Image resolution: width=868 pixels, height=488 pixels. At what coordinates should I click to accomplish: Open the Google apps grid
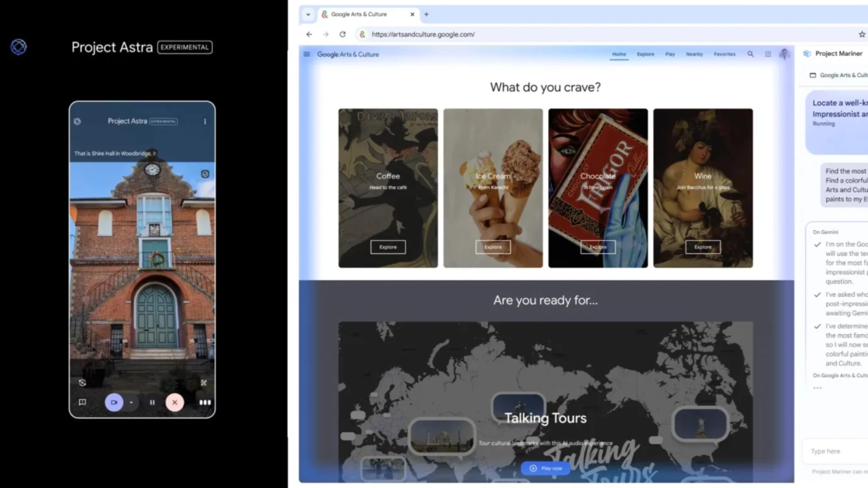(768, 54)
